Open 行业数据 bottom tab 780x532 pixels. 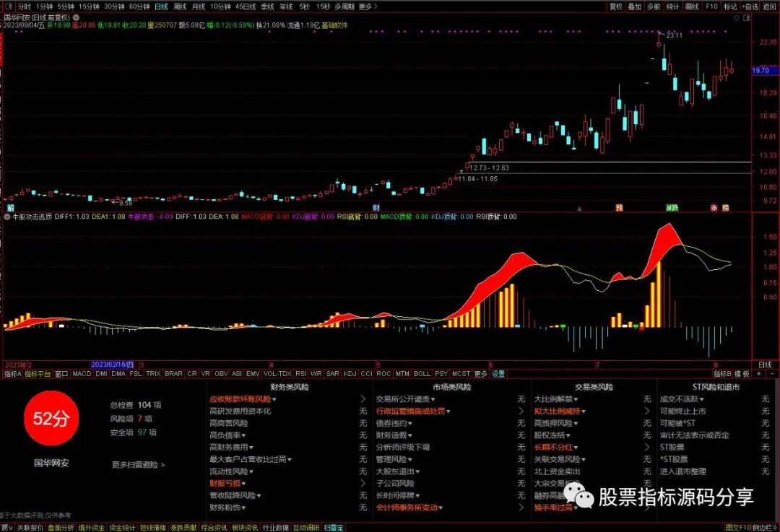click(275, 528)
